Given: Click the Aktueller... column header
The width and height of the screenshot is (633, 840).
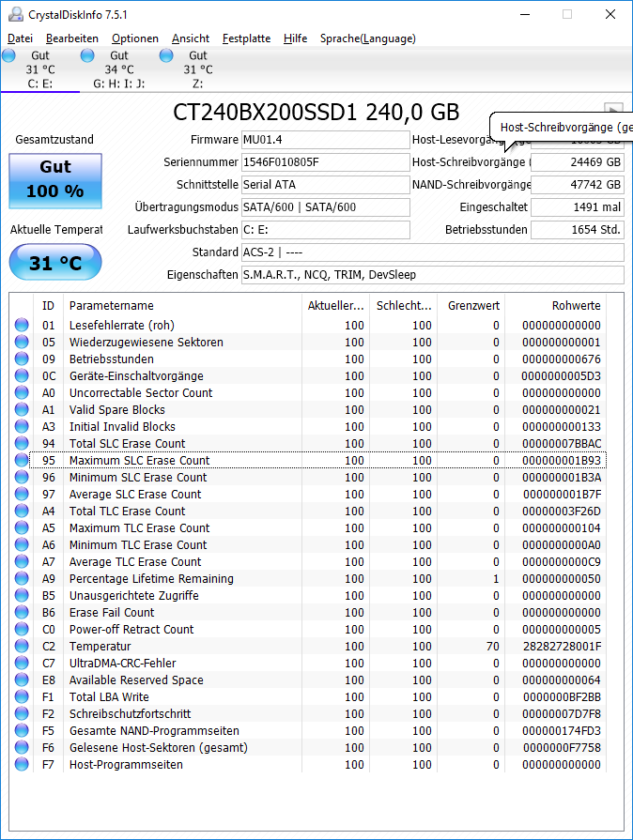Looking at the screenshot, I should [x=335, y=305].
